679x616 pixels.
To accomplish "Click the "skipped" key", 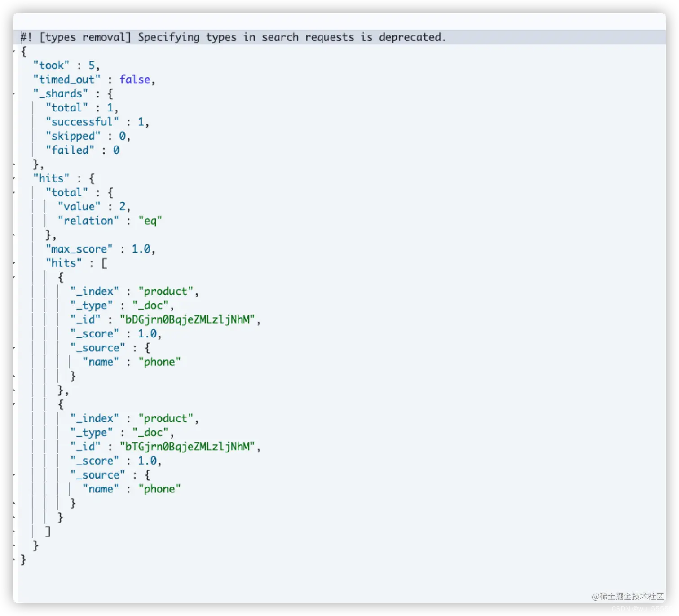I will [x=73, y=136].
